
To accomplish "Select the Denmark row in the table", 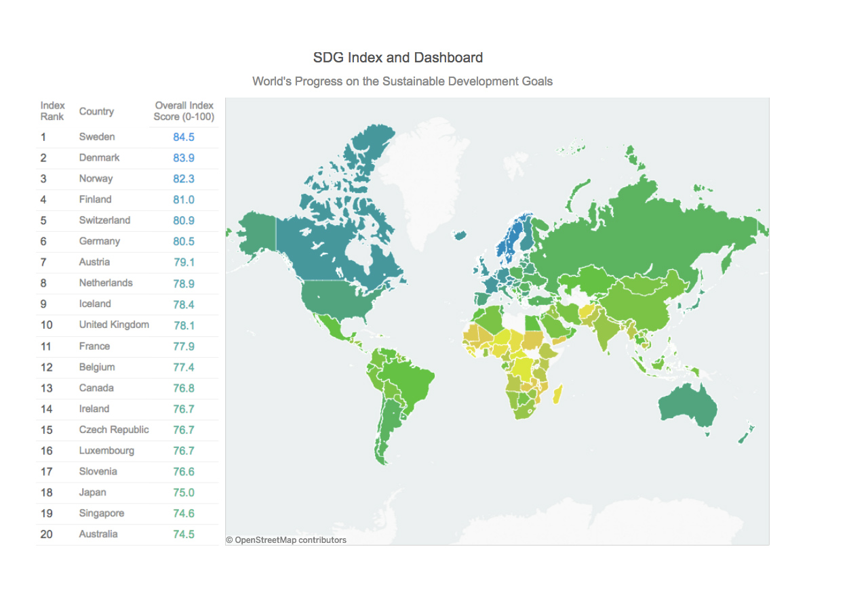I will [x=99, y=157].
